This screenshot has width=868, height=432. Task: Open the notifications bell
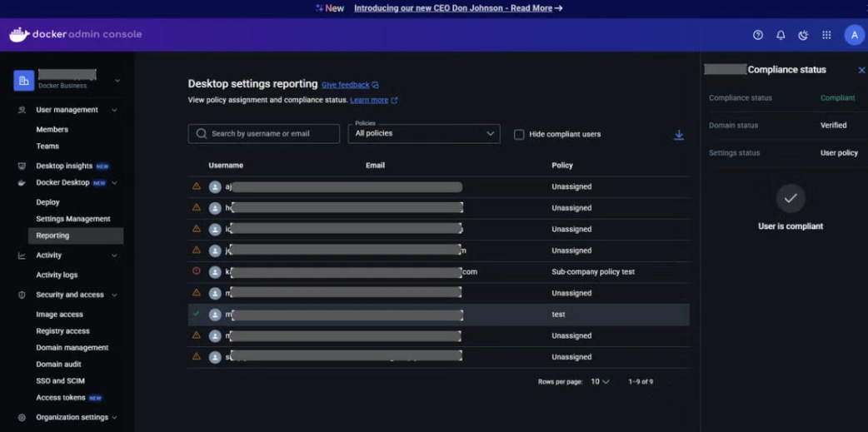pyautogui.click(x=781, y=35)
